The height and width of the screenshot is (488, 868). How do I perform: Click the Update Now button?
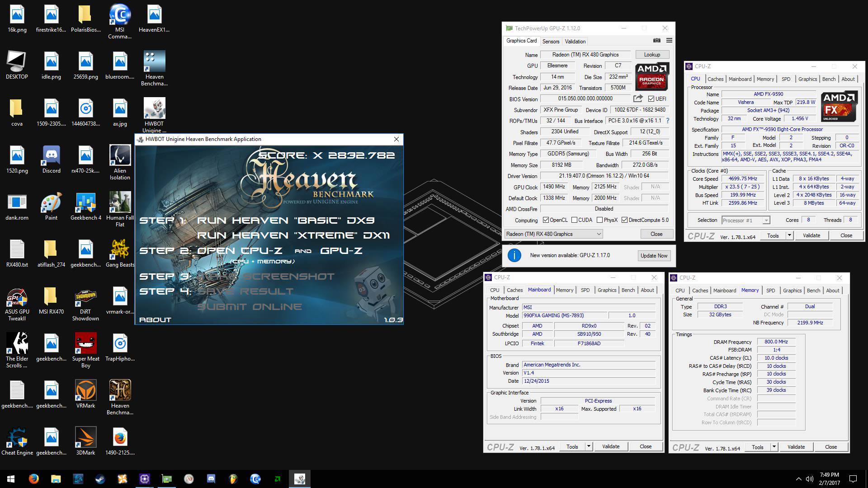654,255
